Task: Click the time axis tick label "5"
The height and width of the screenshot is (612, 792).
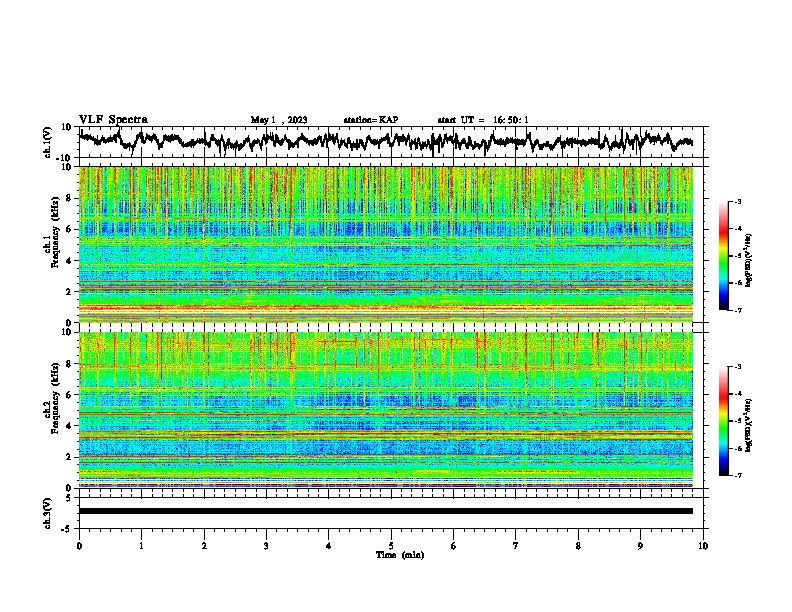Action: 391,545
